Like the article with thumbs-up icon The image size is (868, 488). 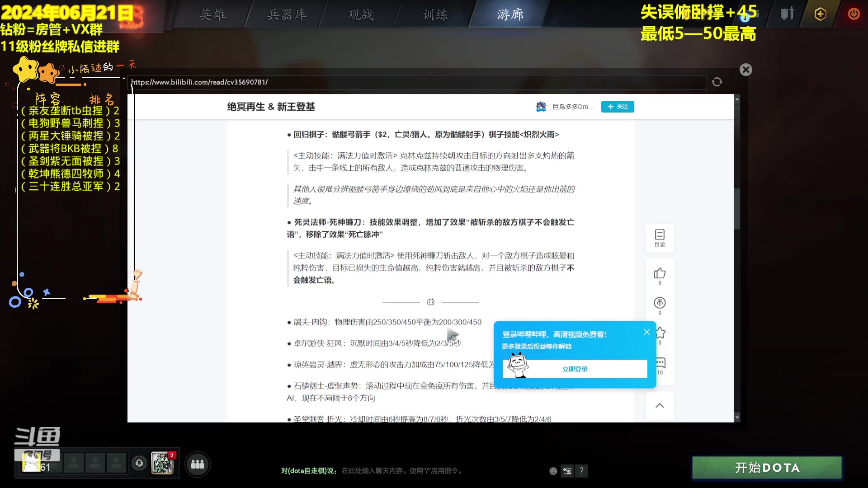click(660, 273)
